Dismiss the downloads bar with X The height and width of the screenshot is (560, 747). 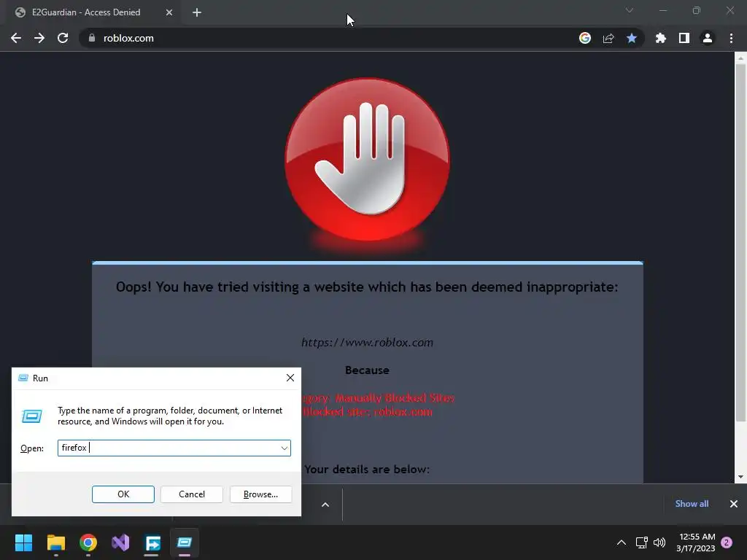click(734, 504)
